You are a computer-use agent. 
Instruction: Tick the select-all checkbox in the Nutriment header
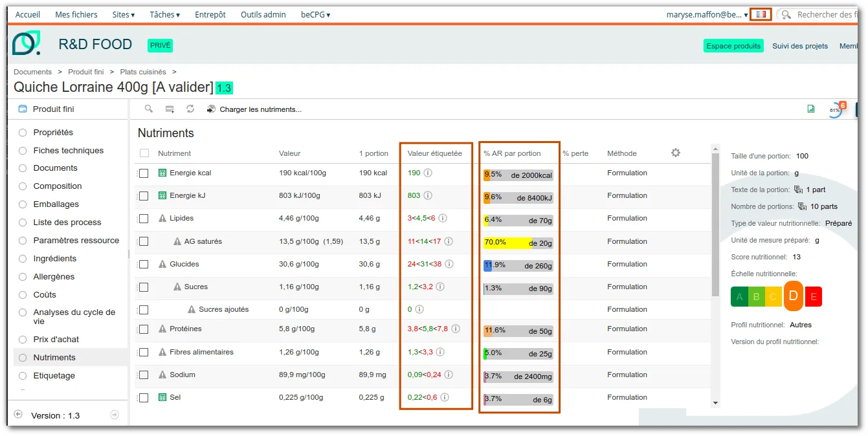coord(144,153)
